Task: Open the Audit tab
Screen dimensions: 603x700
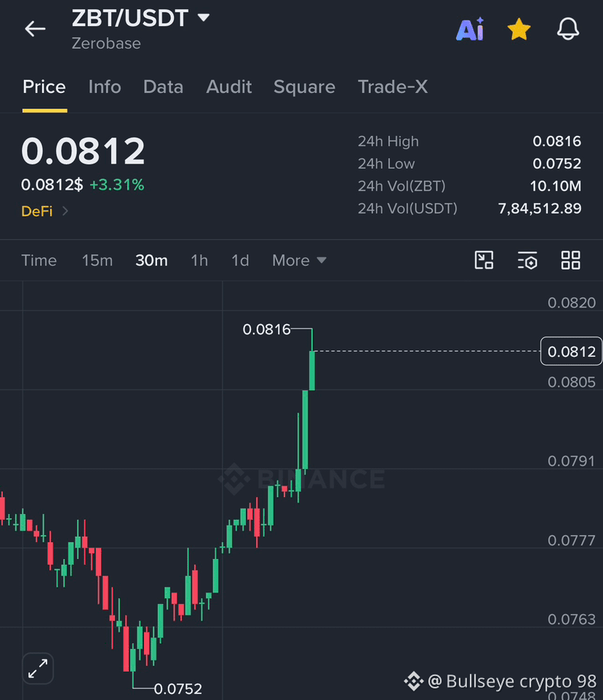Action: 228,87
